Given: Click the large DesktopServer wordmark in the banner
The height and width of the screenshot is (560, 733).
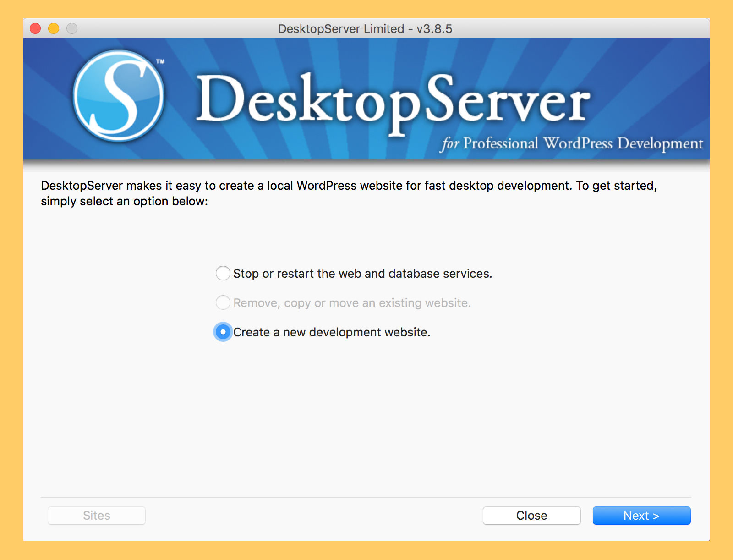Looking at the screenshot, I should 393,101.
